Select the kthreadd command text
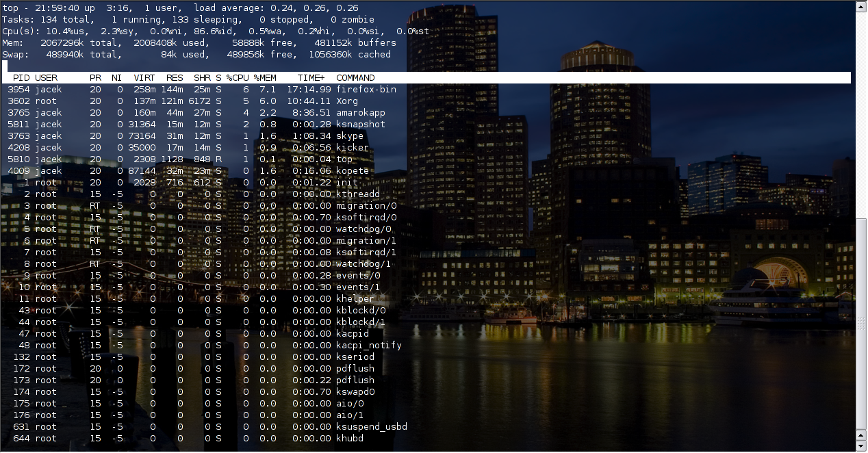Image resolution: width=868 pixels, height=453 pixels. coord(358,194)
